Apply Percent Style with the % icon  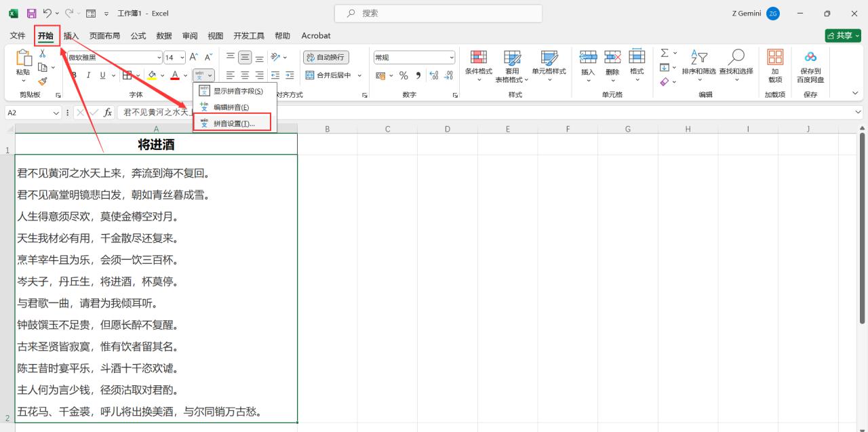pyautogui.click(x=403, y=75)
